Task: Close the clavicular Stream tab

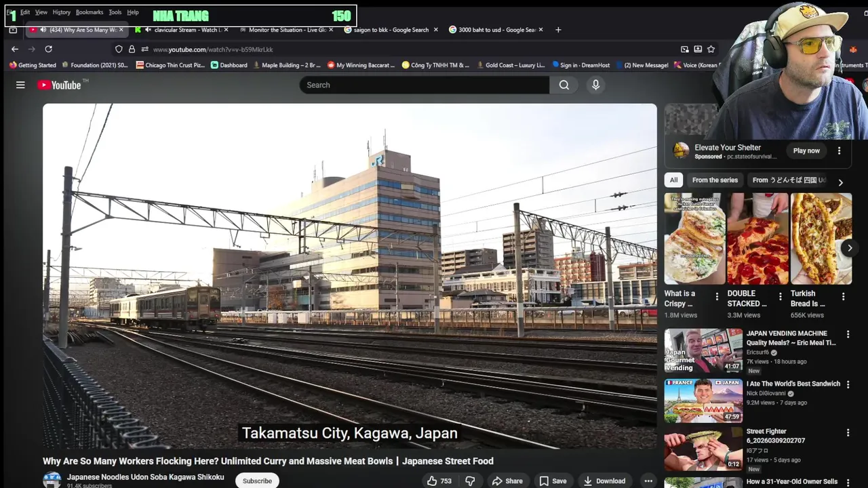Action: 226,30
